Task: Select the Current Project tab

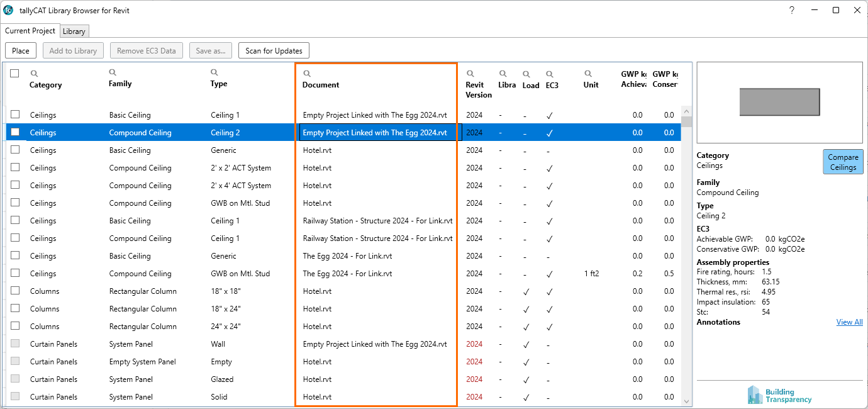Action: pyautogui.click(x=30, y=31)
